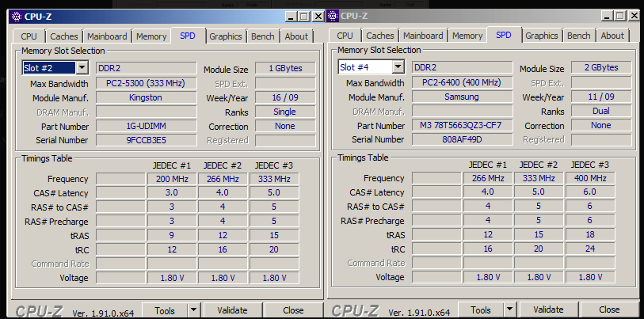The height and width of the screenshot is (319, 644).
Task: Go to Caches tab in left window
Action: [64, 36]
